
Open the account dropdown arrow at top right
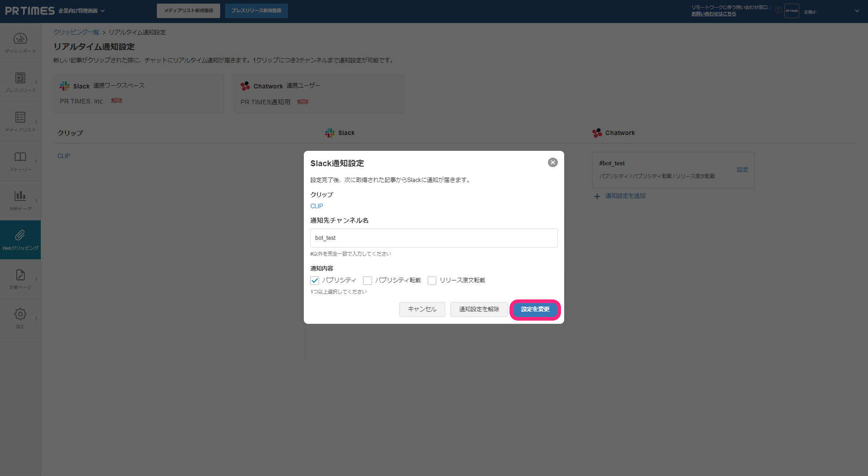[857, 11]
